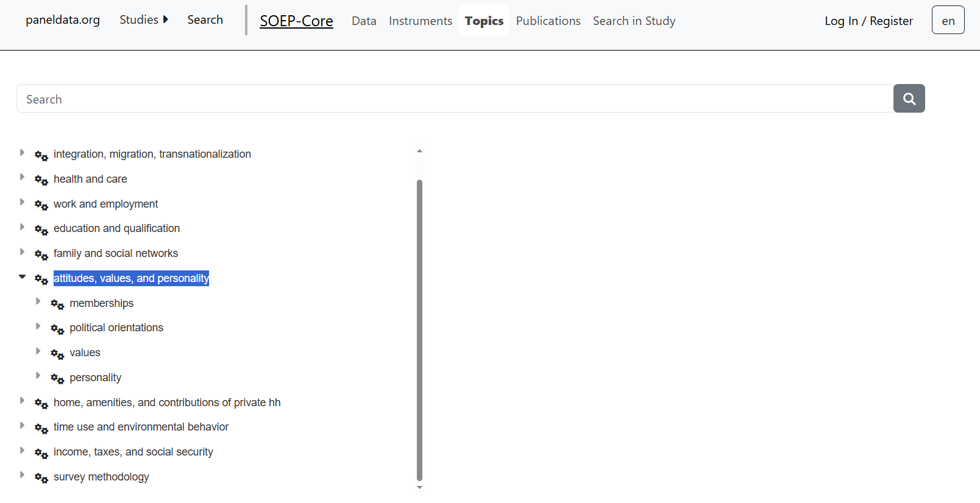
Task: Expand the memberships subtopic
Action: click(x=38, y=301)
